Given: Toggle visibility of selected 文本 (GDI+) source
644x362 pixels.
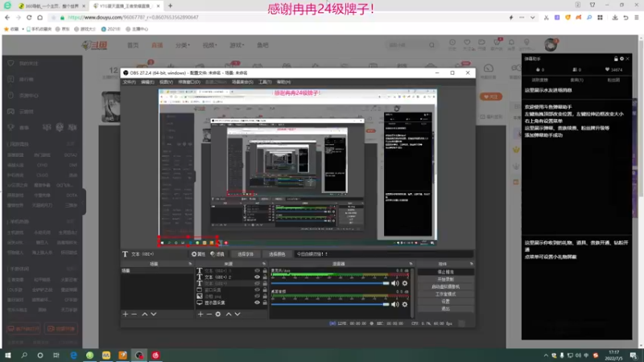Looking at the screenshot, I should coord(257,284).
